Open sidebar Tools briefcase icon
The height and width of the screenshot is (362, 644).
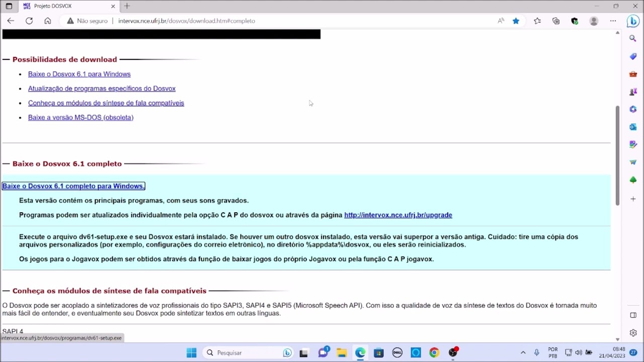tap(633, 74)
